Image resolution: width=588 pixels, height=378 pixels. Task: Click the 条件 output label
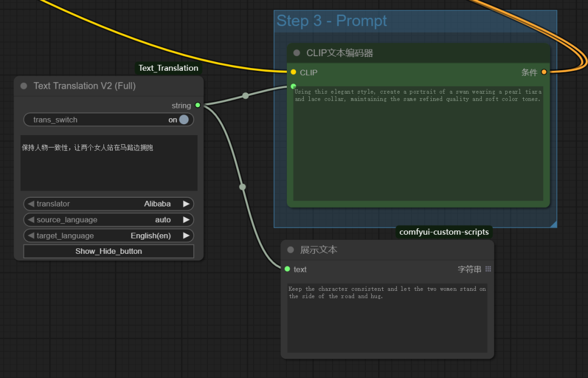pos(529,72)
